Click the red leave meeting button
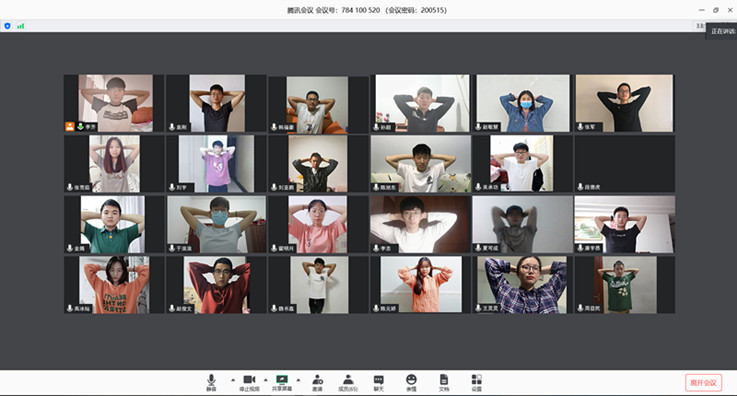 703,382
